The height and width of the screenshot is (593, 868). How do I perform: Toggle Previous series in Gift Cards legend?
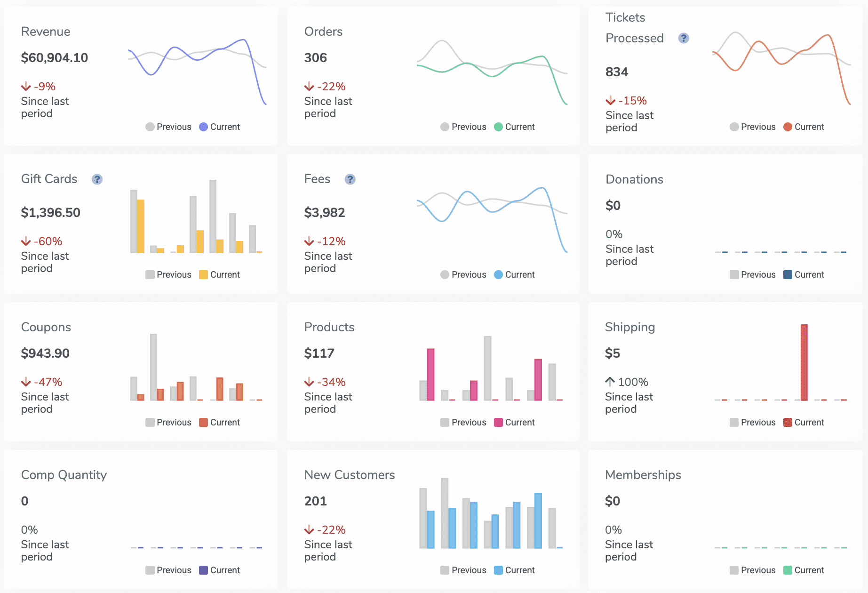[x=168, y=275]
